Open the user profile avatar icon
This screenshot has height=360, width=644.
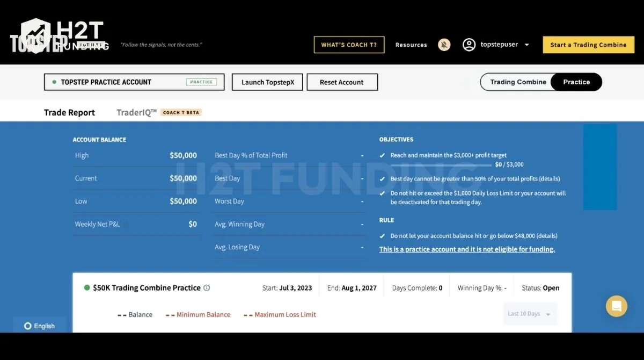pyautogui.click(x=469, y=45)
